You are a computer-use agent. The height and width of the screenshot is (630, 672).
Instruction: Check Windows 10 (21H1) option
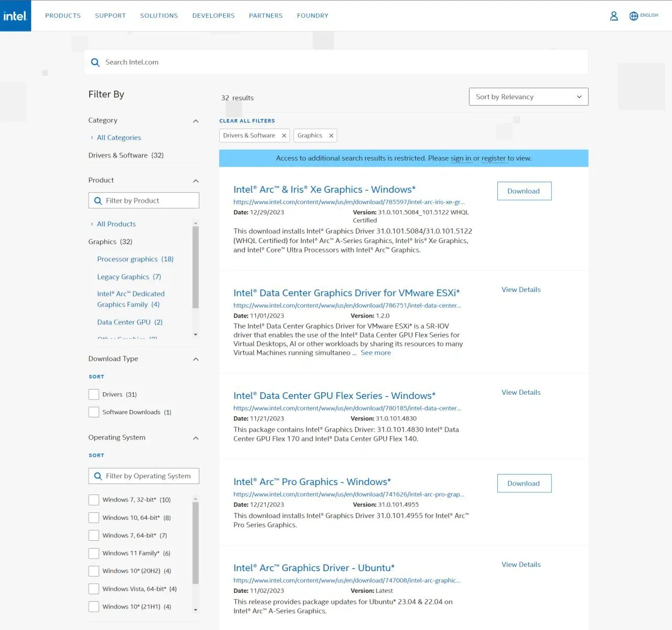point(94,606)
